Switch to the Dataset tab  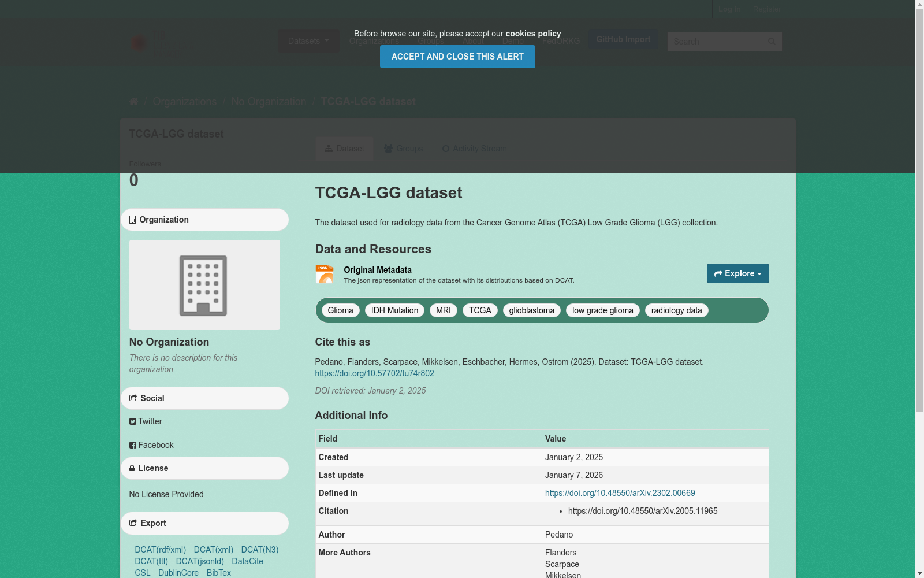(344, 149)
